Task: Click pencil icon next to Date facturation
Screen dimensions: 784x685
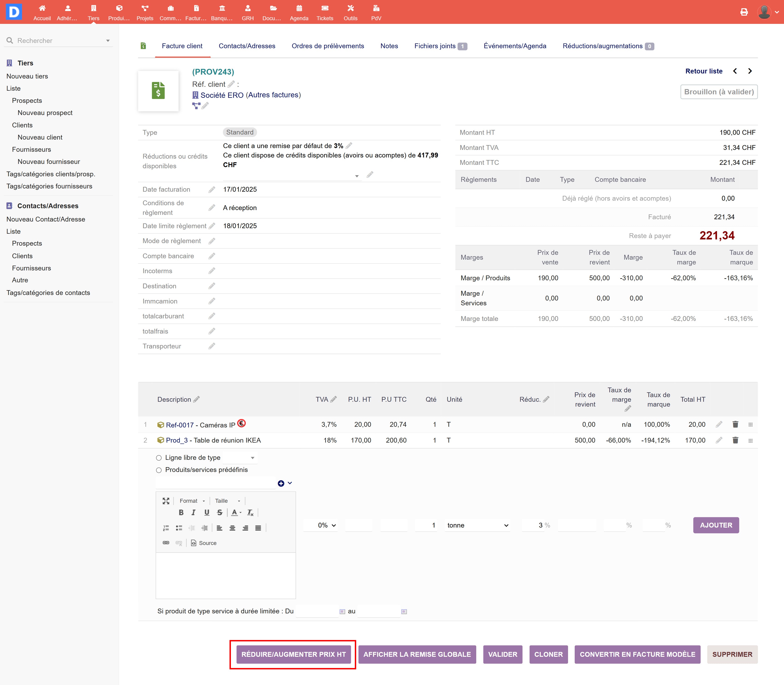Action: click(x=212, y=190)
